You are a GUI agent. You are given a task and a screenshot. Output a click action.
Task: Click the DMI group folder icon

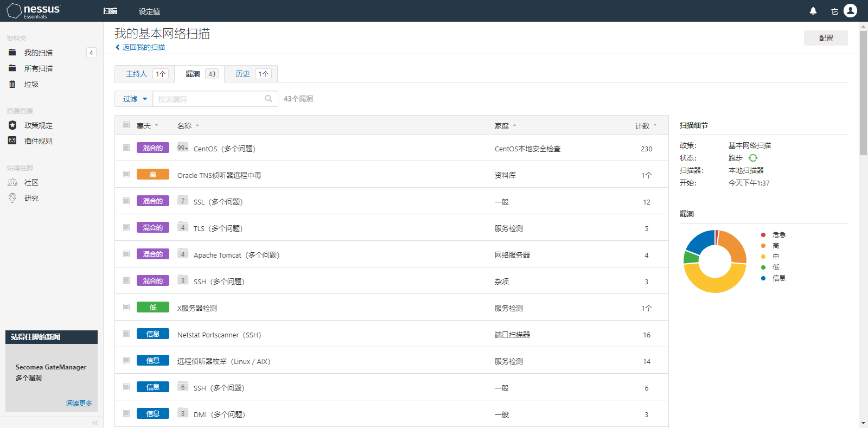click(183, 413)
